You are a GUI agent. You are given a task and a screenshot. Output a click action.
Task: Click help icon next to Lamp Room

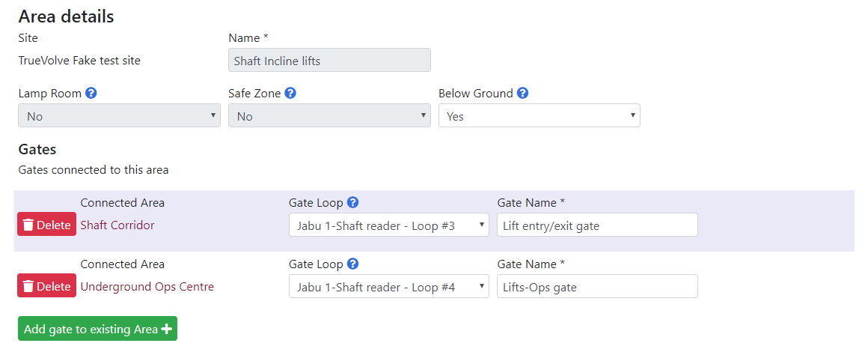click(x=92, y=93)
